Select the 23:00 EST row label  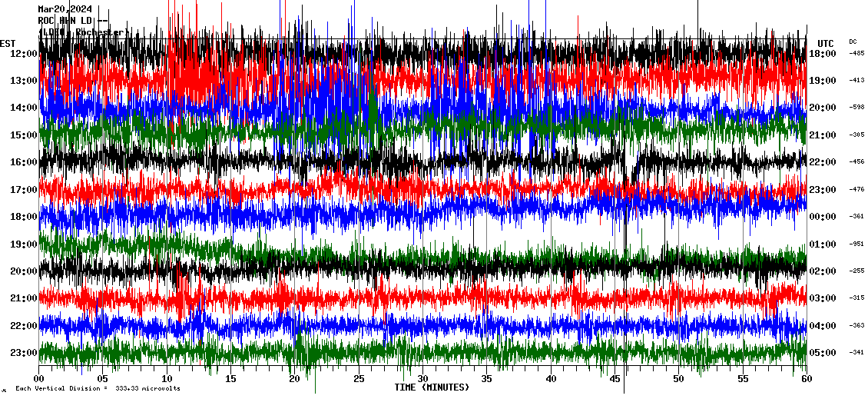tap(24, 353)
